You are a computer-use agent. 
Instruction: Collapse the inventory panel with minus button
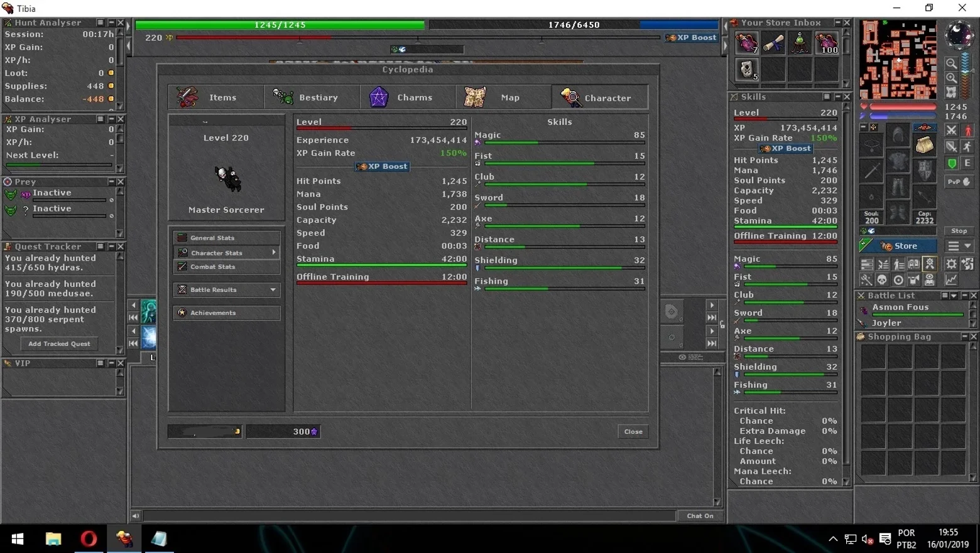[864, 127]
